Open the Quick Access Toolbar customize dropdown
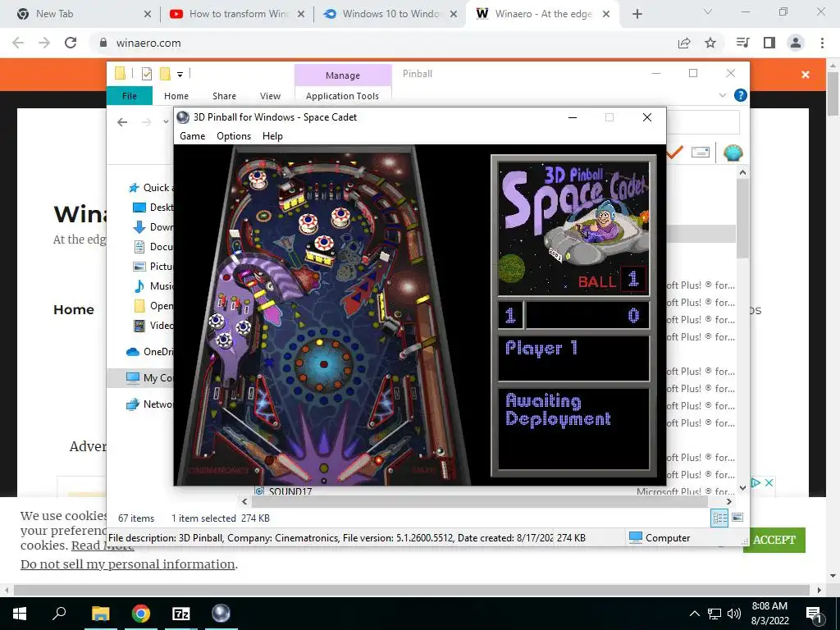Screen dimensions: 840x630 tap(180, 75)
